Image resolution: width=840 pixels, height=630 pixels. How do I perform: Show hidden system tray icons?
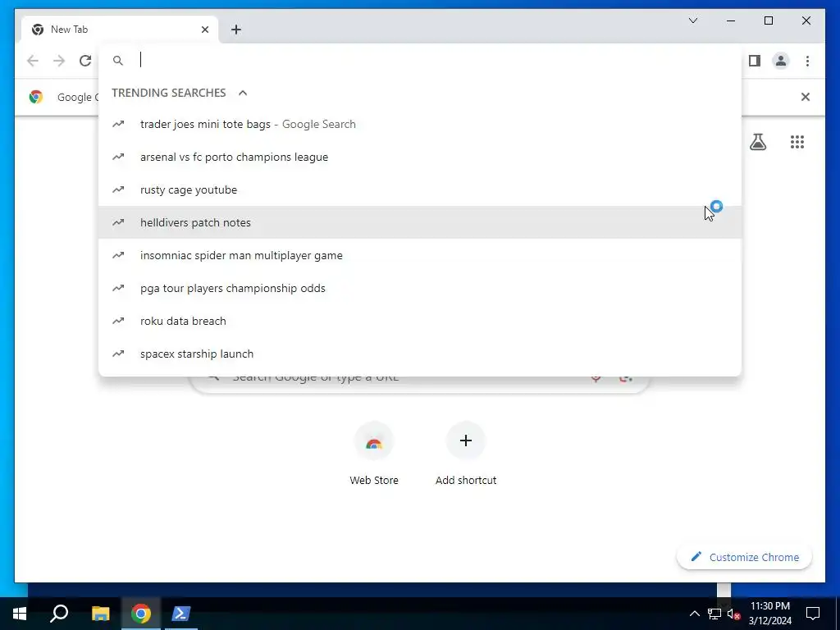(694, 614)
